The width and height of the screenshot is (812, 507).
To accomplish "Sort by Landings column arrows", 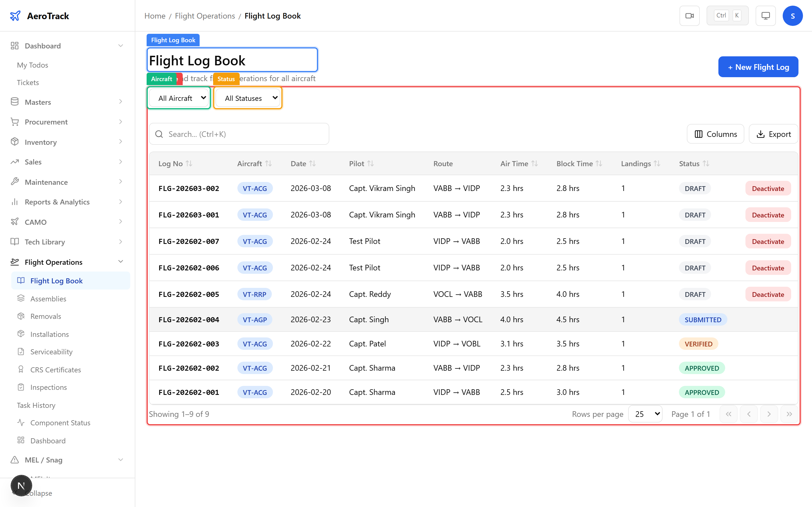I will pyautogui.click(x=657, y=164).
